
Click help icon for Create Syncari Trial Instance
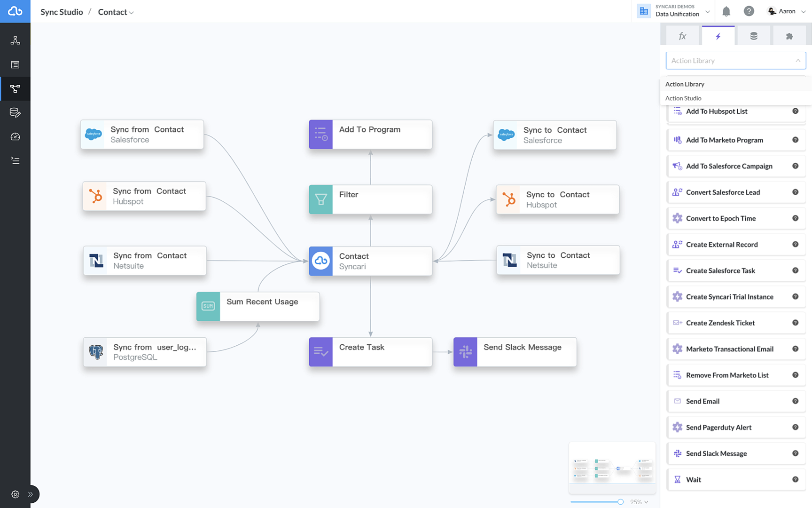click(795, 296)
